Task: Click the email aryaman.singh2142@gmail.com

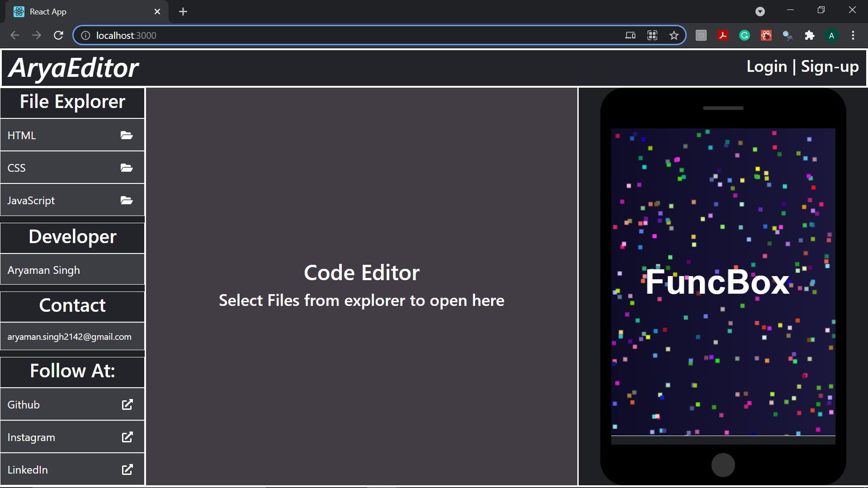Action: point(69,337)
